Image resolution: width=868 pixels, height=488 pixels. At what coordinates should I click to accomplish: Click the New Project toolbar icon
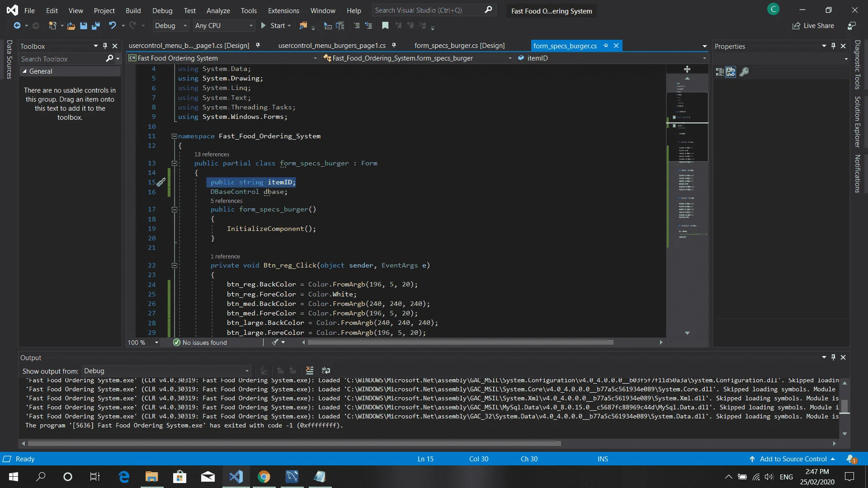pyautogui.click(x=52, y=26)
